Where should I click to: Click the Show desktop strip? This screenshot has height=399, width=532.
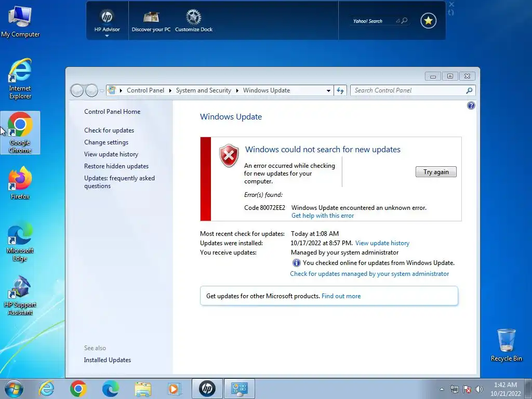pyautogui.click(x=528, y=389)
